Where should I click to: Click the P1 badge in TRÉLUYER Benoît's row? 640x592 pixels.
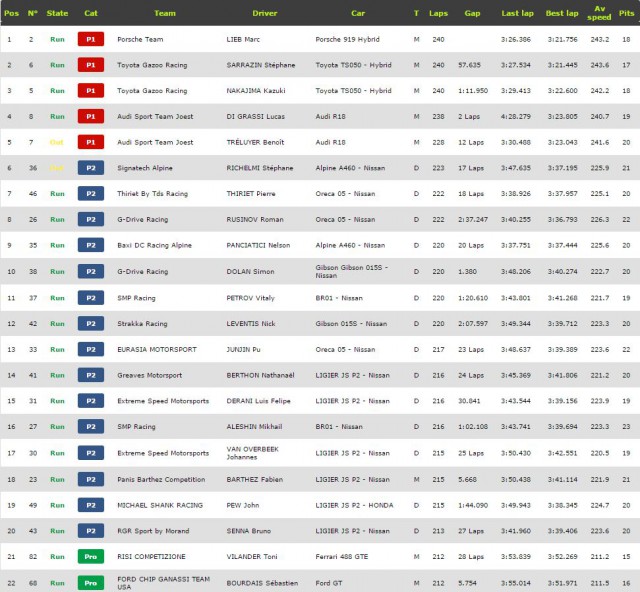[x=91, y=142]
